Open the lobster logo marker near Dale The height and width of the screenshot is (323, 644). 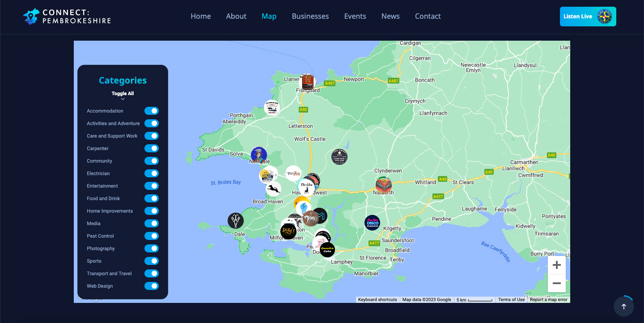pyautogui.click(x=236, y=221)
